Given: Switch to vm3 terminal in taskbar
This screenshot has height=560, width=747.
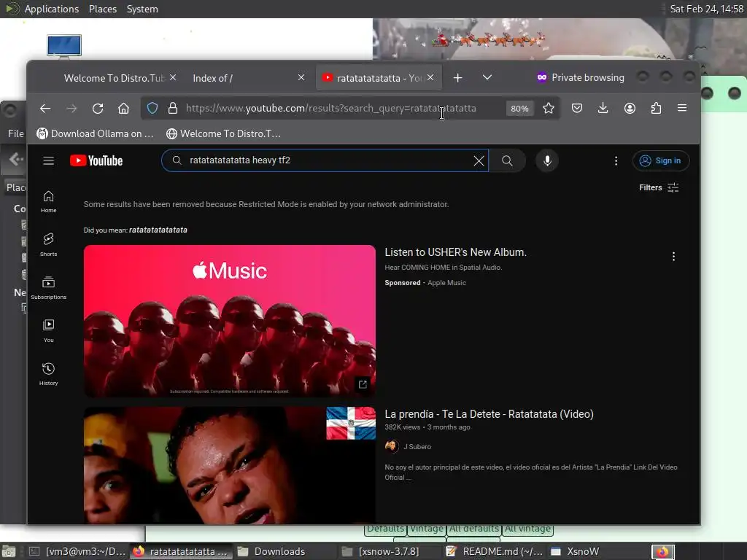Looking at the screenshot, I should pos(76,551).
